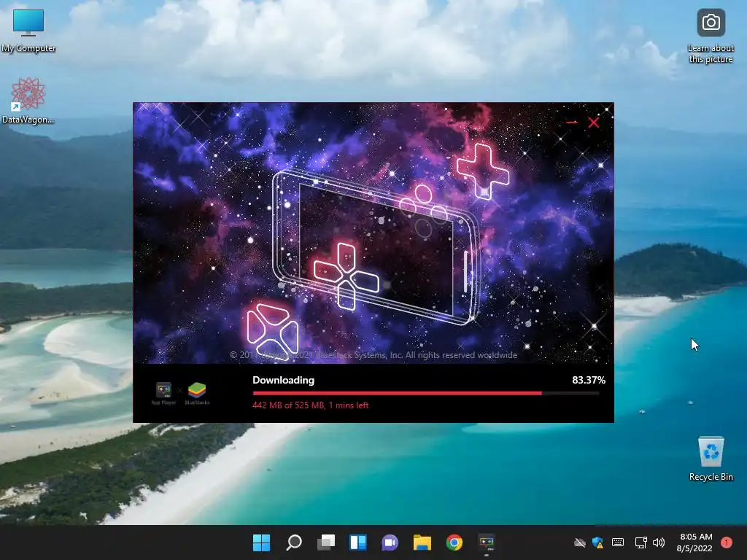
Task: Click the volume speaker tray icon
Action: pos(659,542)
